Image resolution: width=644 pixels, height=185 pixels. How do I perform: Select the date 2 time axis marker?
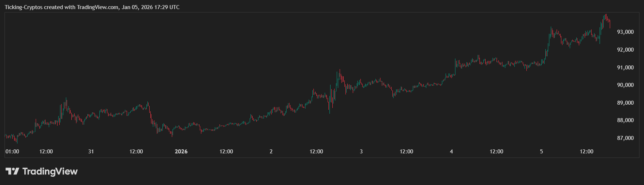coord(271,152)
